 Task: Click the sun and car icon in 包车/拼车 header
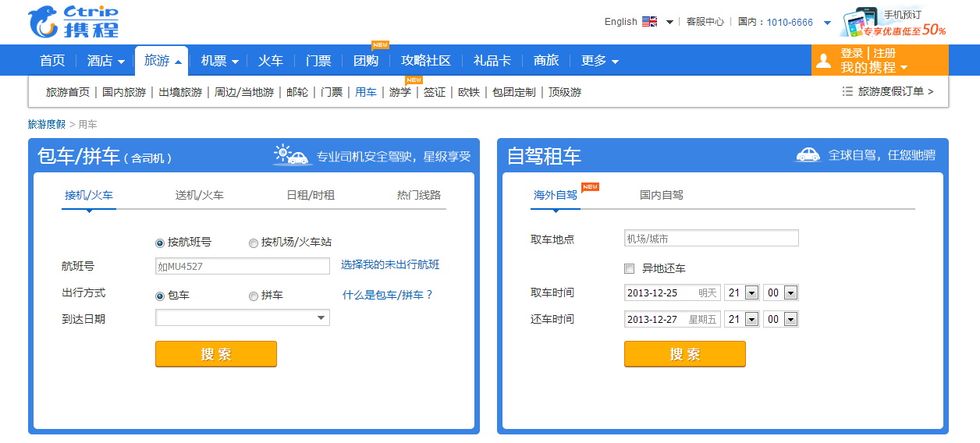click(293, 155)
